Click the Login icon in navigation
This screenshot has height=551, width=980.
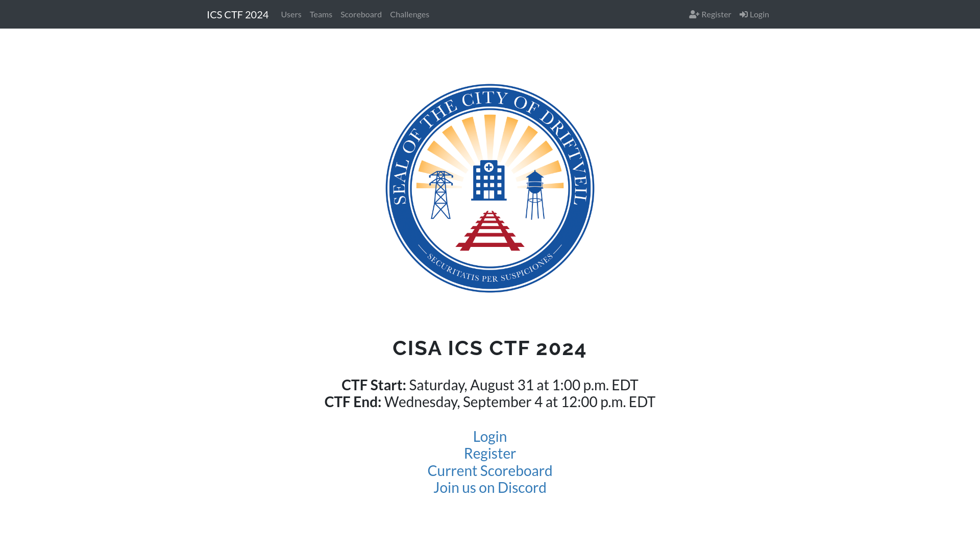click(744, 13)
